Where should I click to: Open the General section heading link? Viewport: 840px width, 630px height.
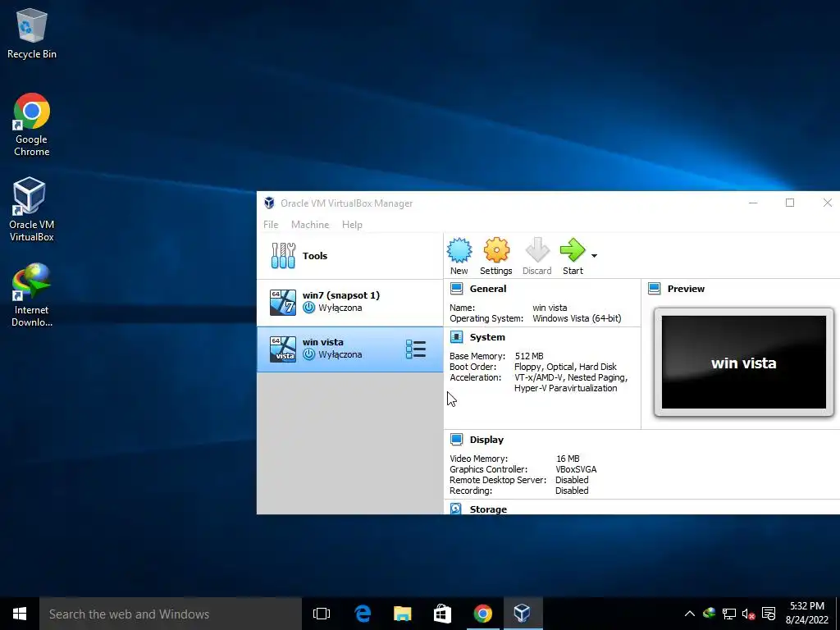(x=487, y=289)
